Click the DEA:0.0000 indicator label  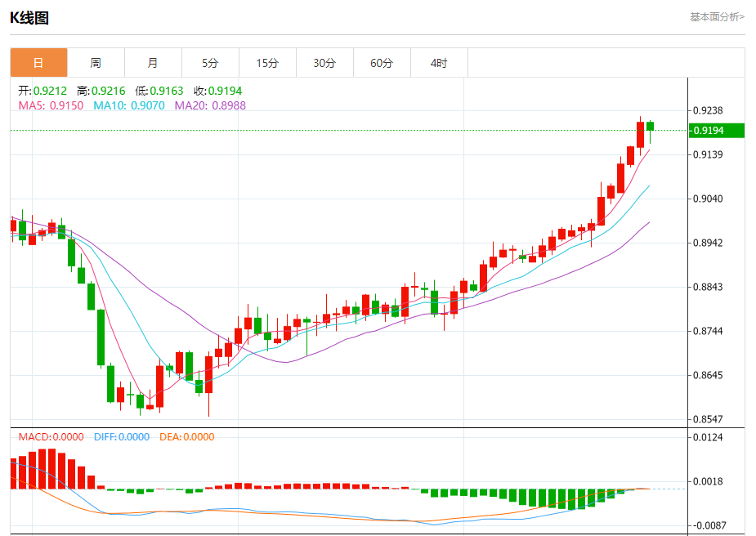point(186,436)
